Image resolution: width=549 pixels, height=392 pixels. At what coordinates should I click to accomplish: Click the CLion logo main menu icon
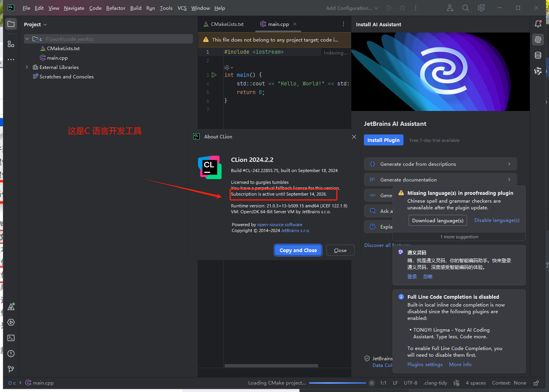(11, 8)
